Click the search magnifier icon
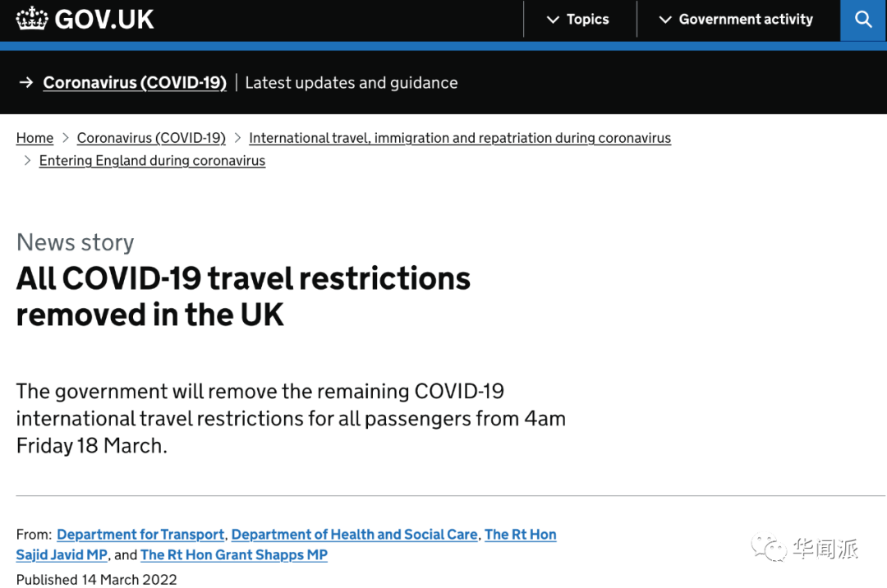The image size is (887, 588). point(863,20)
